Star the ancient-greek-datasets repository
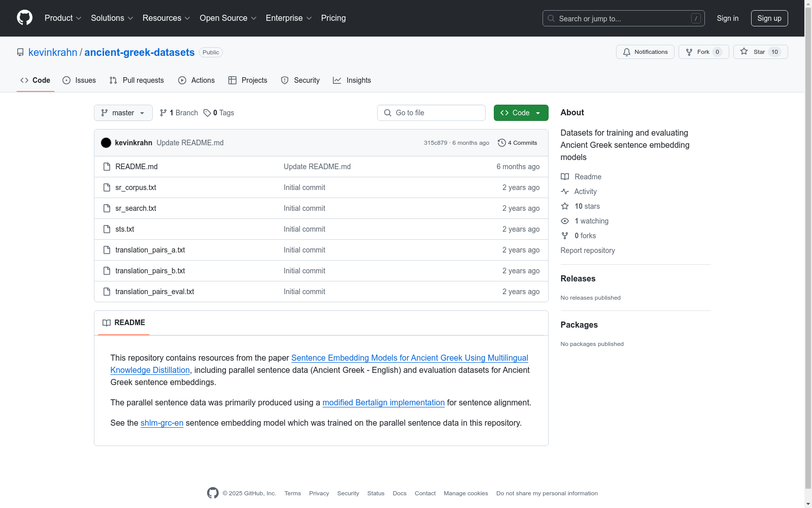812x508 pixels. 760,52
